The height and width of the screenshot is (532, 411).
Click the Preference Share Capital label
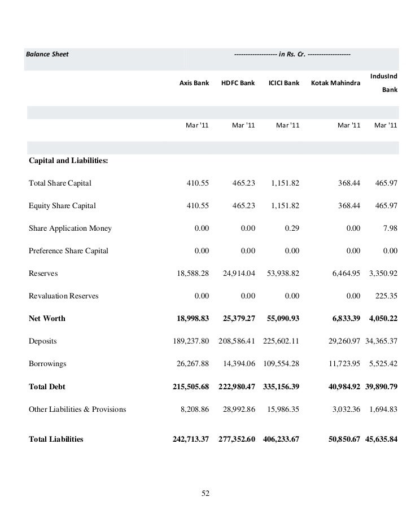click(x=68, y=250)
